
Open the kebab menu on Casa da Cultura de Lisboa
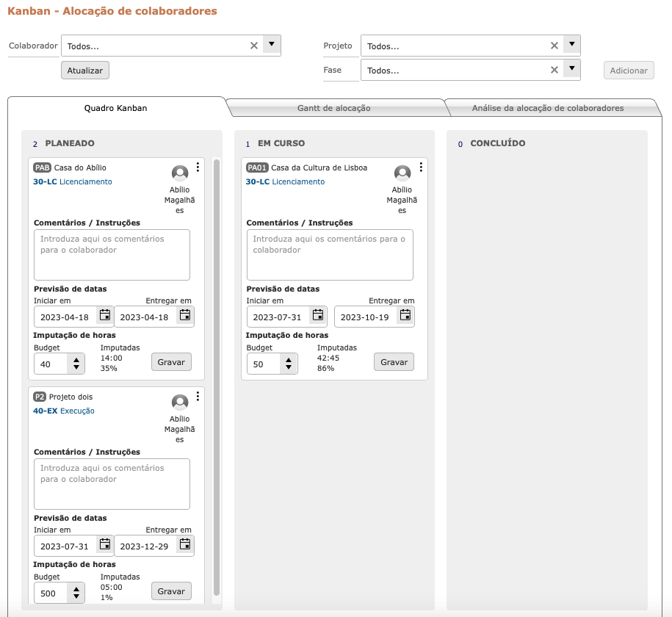(420, 166)
